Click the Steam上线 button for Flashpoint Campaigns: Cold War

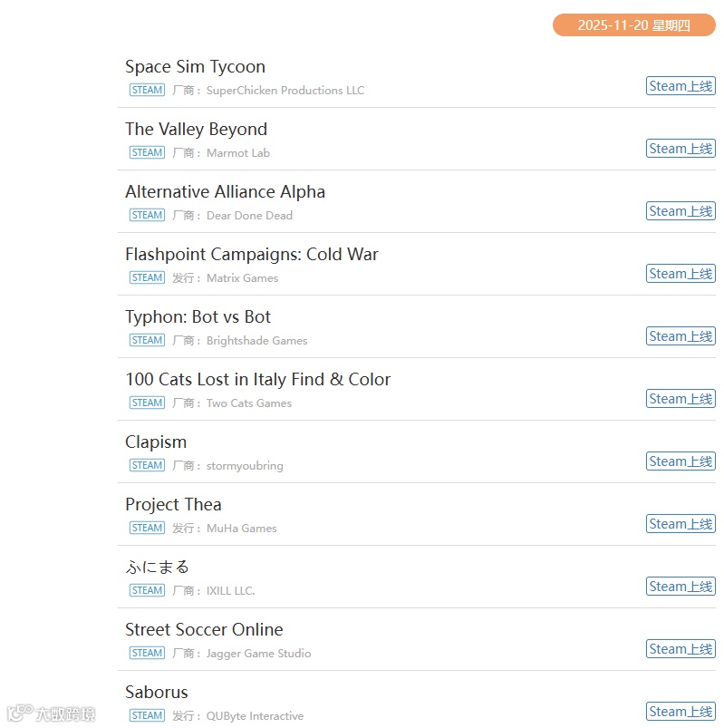coord(681,274)
